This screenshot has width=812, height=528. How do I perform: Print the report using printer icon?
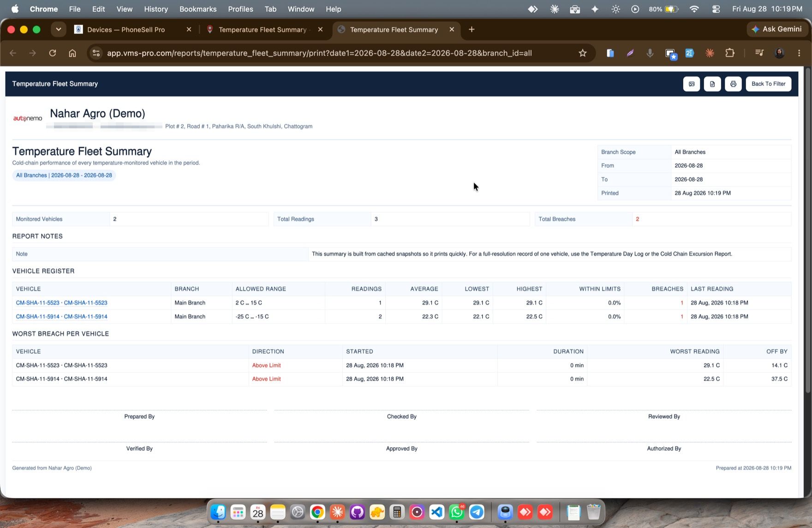(733, 84)
